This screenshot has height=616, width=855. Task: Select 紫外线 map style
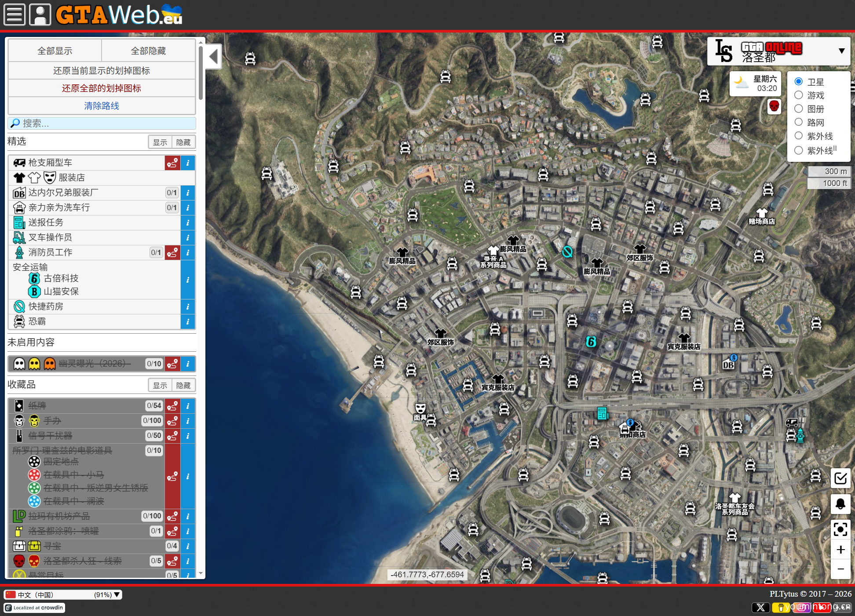(x=799, y=136)
